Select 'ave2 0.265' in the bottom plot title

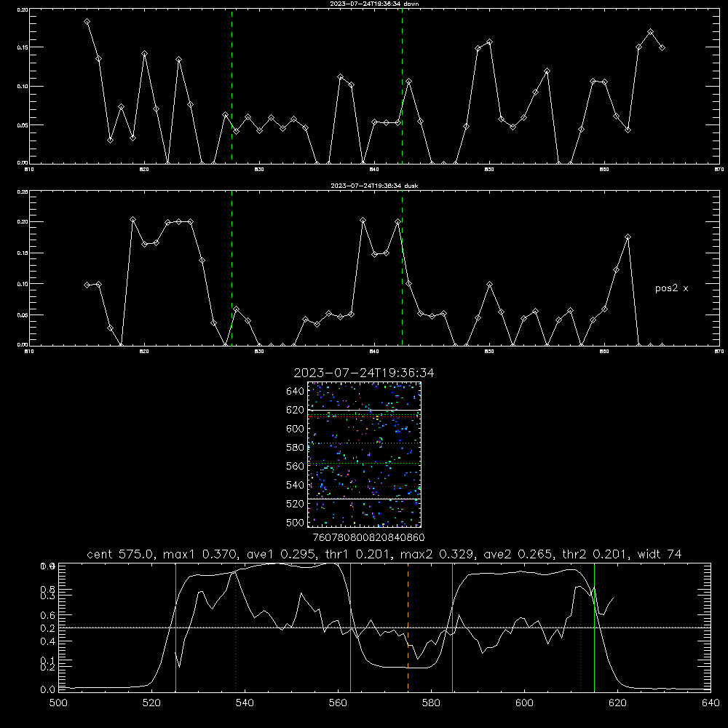tap(518, 554)
